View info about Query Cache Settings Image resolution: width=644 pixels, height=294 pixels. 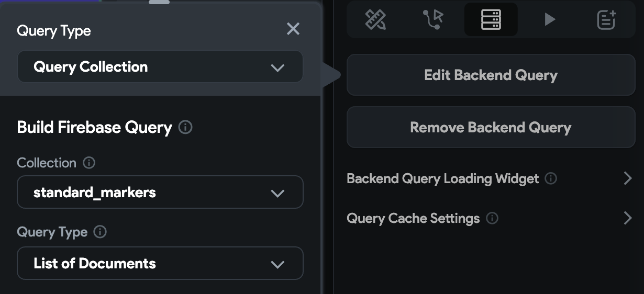click(492, 218)
